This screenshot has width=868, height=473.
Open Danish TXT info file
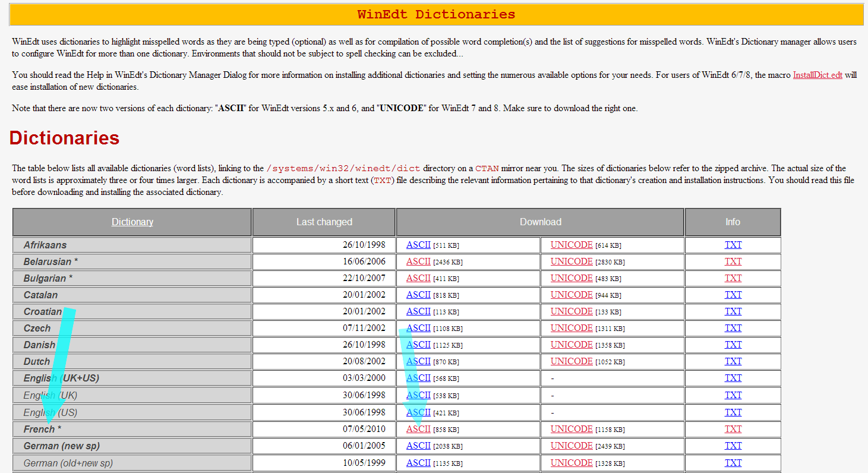[x=733, y=345]
